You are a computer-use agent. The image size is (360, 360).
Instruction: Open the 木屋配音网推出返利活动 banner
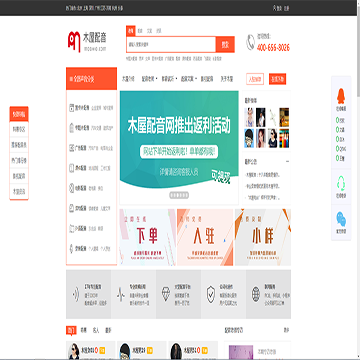point(179,147)
